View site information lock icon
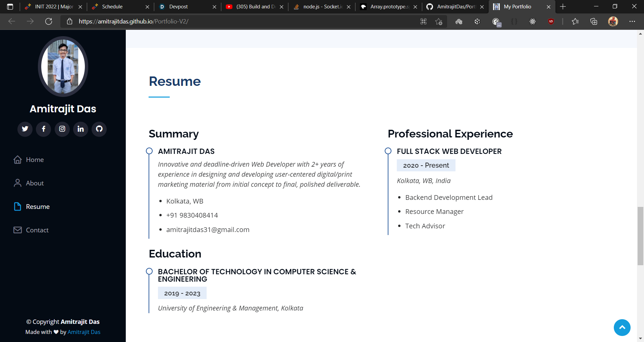The width and height of the screenshot is (644, 342). coord(69,21)
